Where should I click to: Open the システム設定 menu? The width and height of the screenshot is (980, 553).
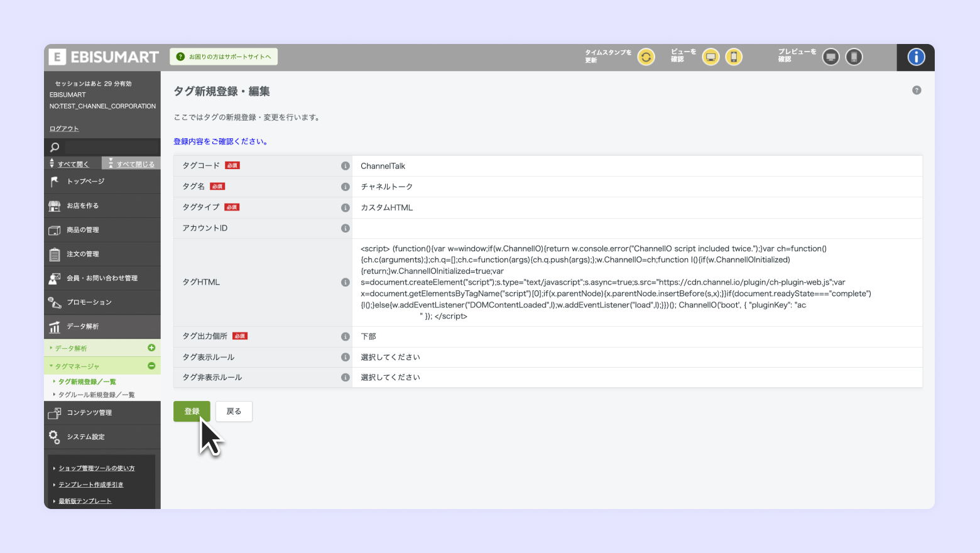102,437
